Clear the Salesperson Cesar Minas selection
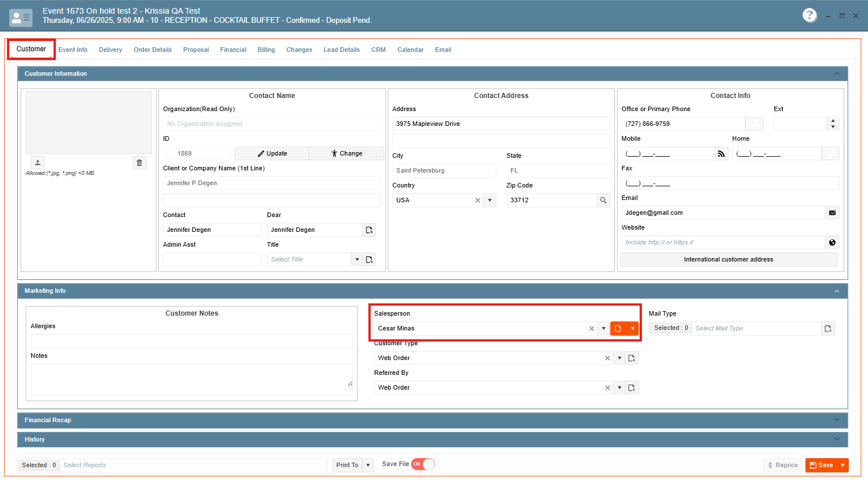Screen dimensions: 868x482 point(591,328)
